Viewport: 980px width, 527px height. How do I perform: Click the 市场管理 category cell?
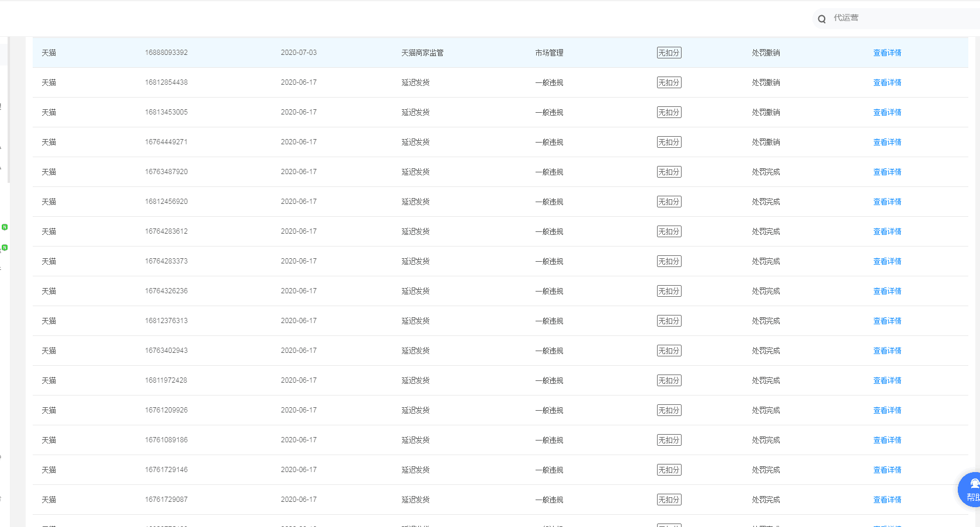click(x=549, y=53)
